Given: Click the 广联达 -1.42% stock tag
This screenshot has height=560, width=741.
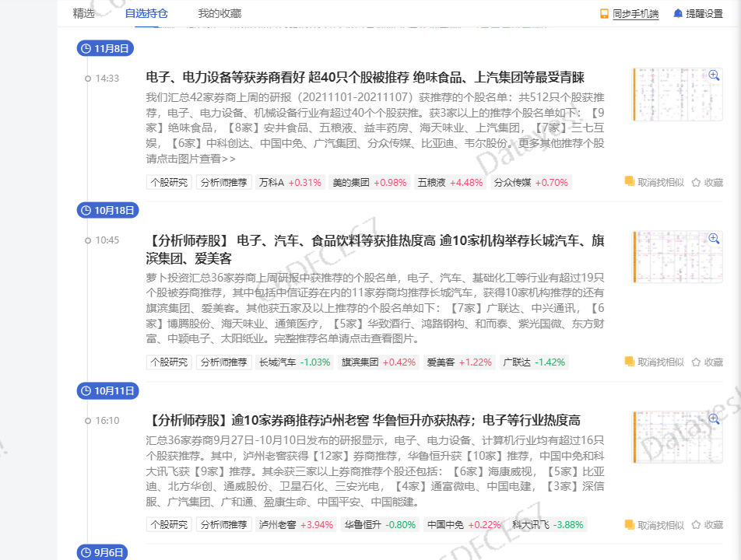Looking at the screenshot, I should 534,362.
